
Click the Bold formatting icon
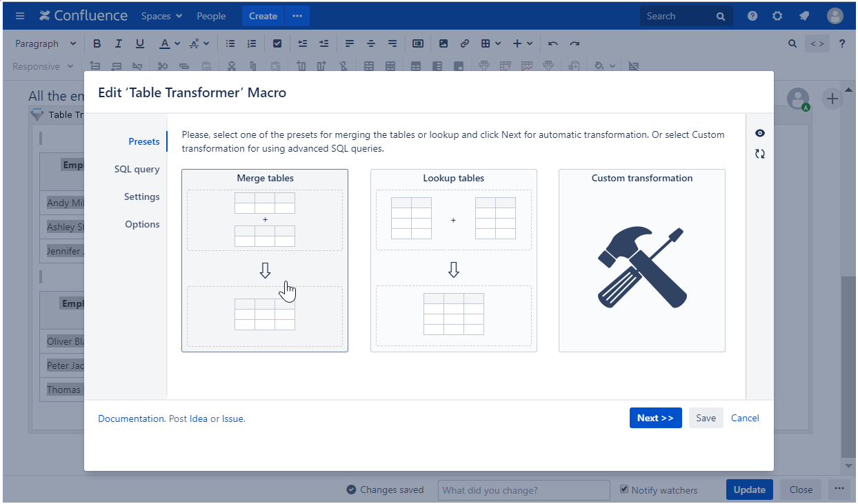pos(97,43)
